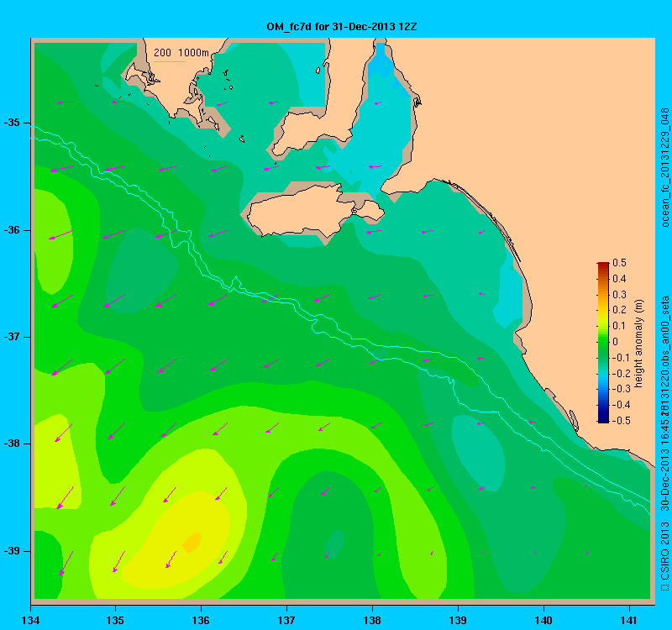Image resolution: width=672 pixels, height=630 pixels.
Task: Click the 139 longitude axis label
Action: pos(458,621)
